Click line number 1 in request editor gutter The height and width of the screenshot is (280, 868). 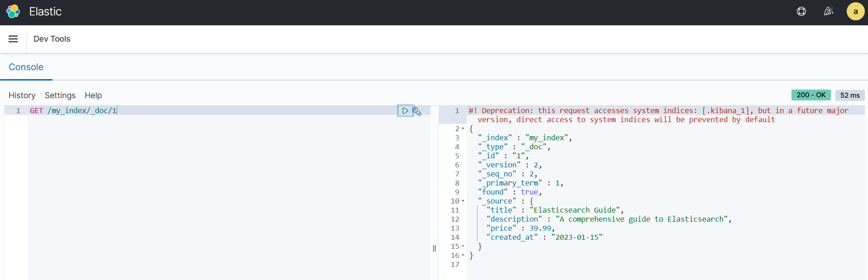18,110
